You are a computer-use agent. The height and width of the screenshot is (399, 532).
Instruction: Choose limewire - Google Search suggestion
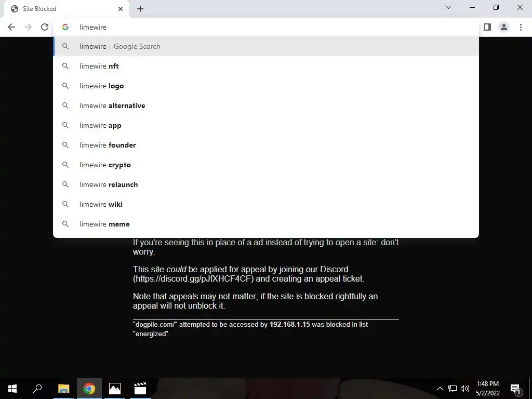click(x=266, y=46)
